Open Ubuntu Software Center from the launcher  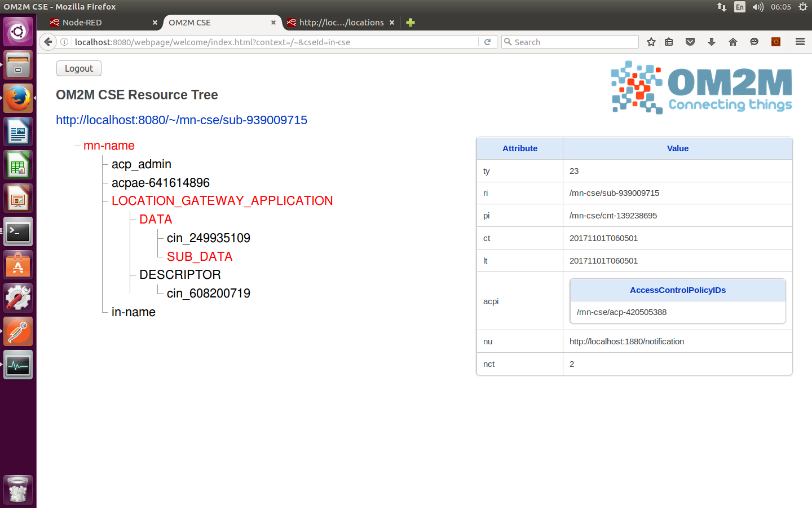[18, 265]
